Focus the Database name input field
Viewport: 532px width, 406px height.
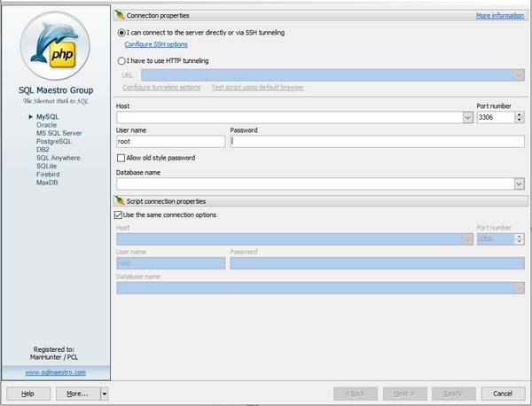click(x=316, y=183)
